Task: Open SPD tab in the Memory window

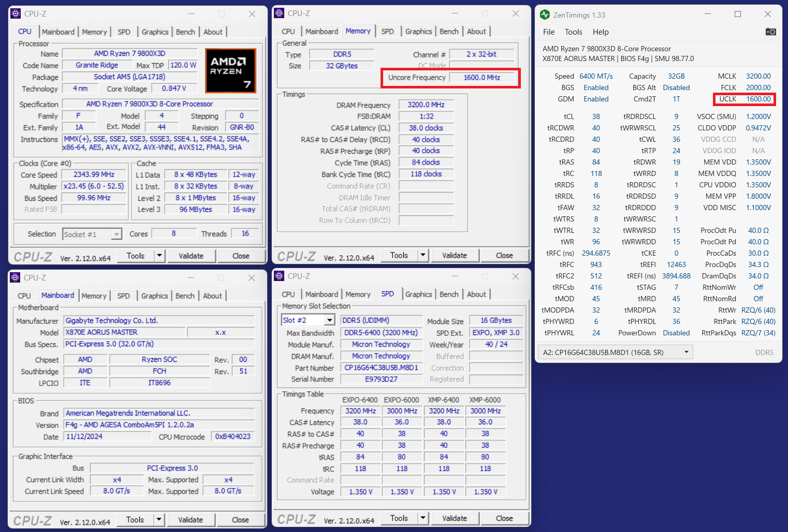Action: click(387, 32)
